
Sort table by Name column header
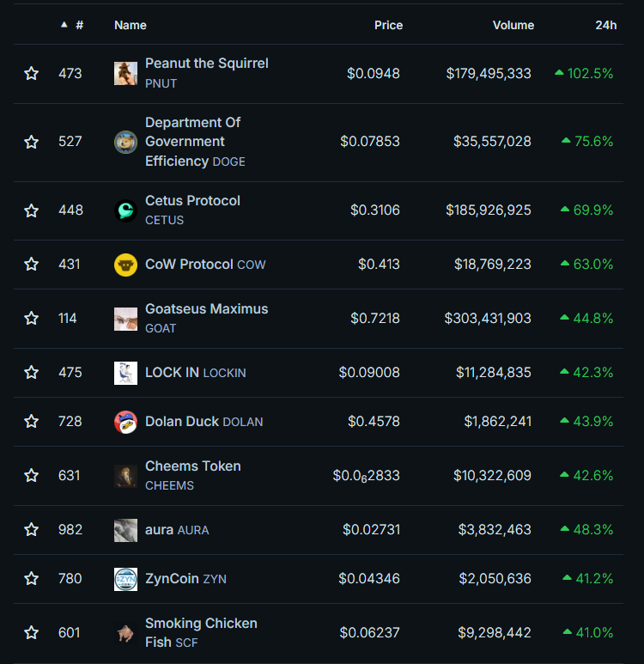tap(131, 25)
